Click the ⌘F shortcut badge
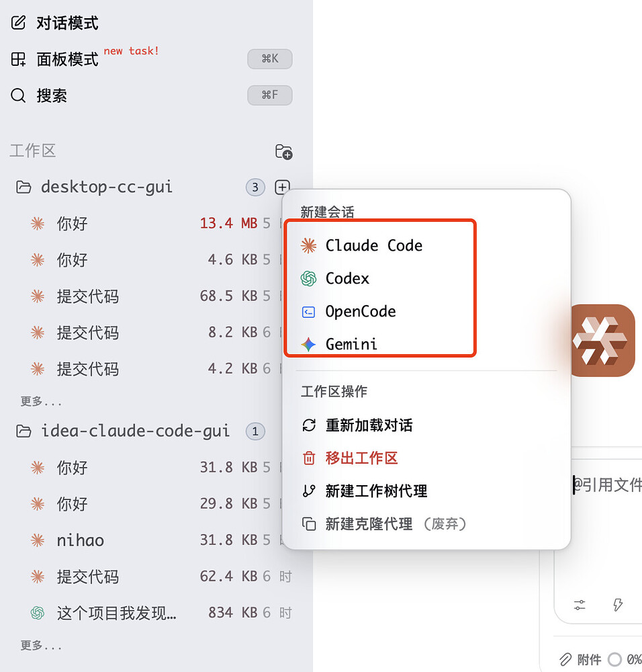Image resolution: width=642 pixels, height=672 pixels. (x=270, y=95)
